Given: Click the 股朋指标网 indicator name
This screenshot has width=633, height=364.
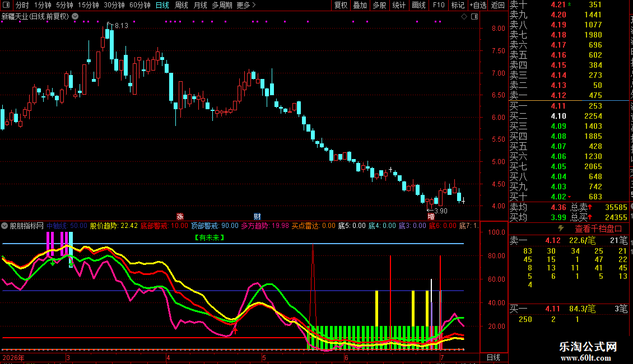Looking at the screenshot, I should tap(27, 226).
